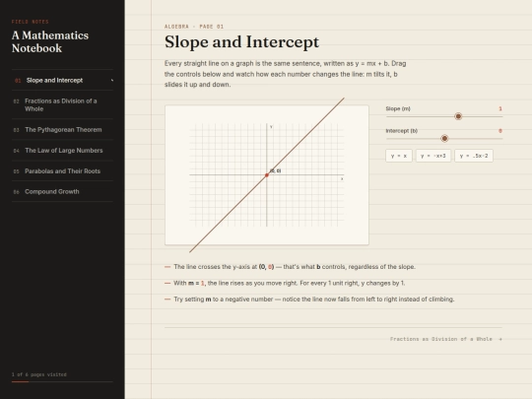Follow the next-page link to Fractions as Division
The image size is (532, 399).
(x=446, y=339)
